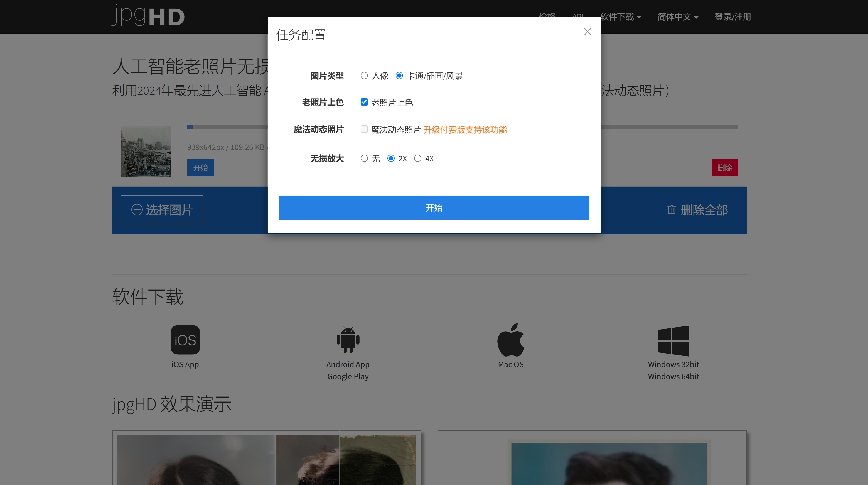
Task: Toggle the 老照片上色 checkbox
Action: coord(364,102)
